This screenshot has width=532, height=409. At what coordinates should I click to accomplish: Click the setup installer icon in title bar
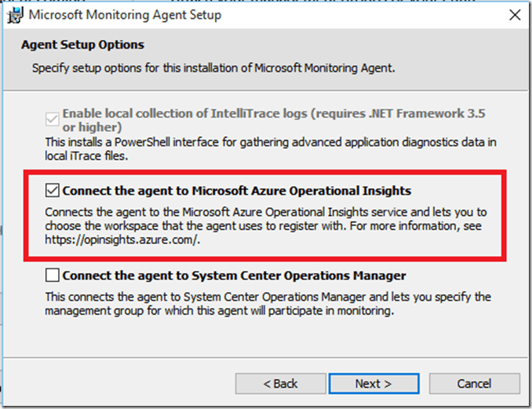click(x=13, y=15)
